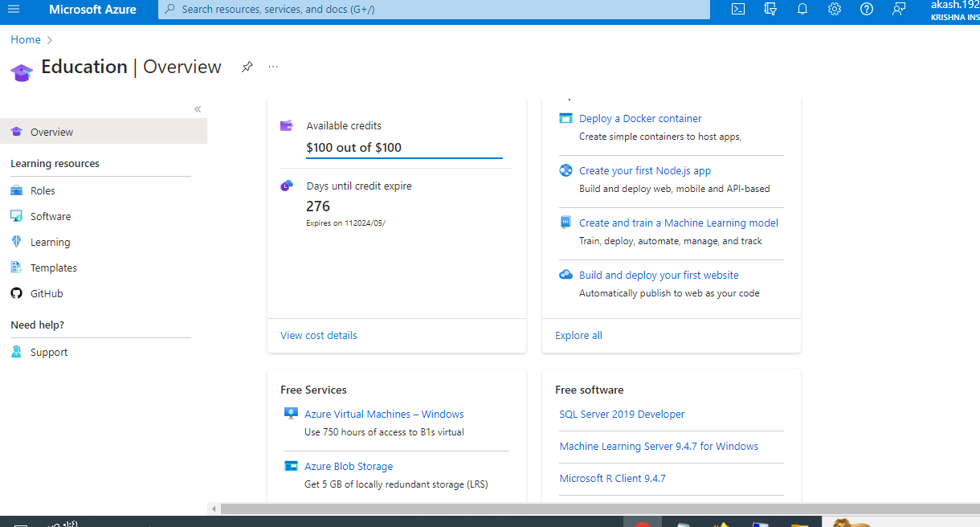
Task: Click the "Free Services" heading
Action: coord(313,390)
